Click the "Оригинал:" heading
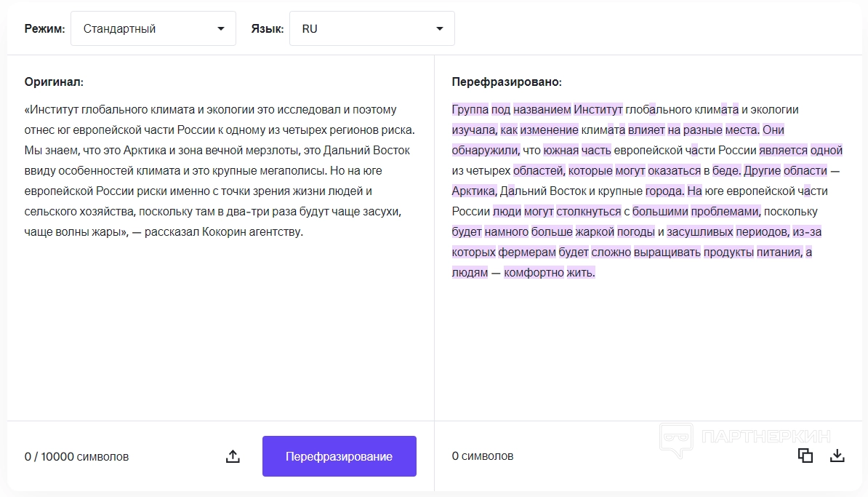The height and width of the screenshot is (497, 868). 54,82
